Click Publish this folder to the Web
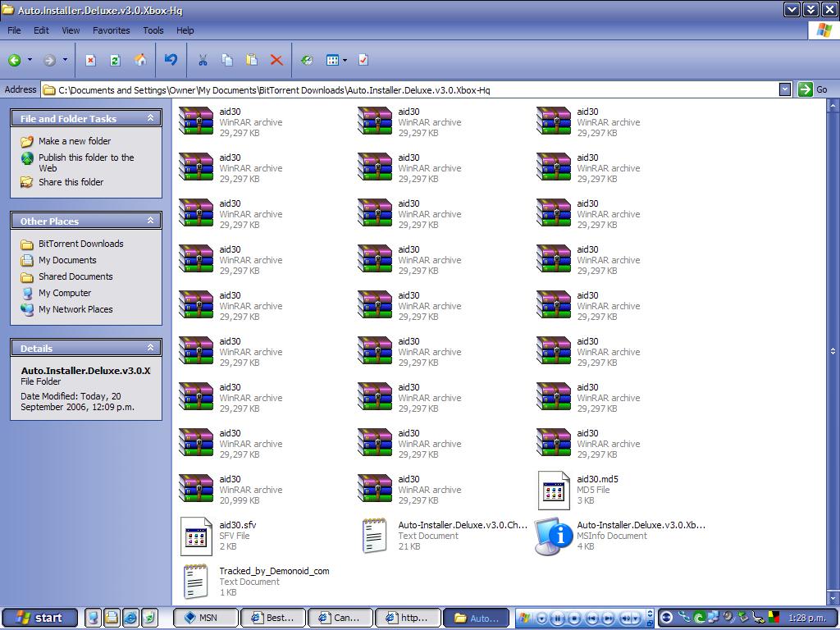840x630 pixels. tap(86, 162)
